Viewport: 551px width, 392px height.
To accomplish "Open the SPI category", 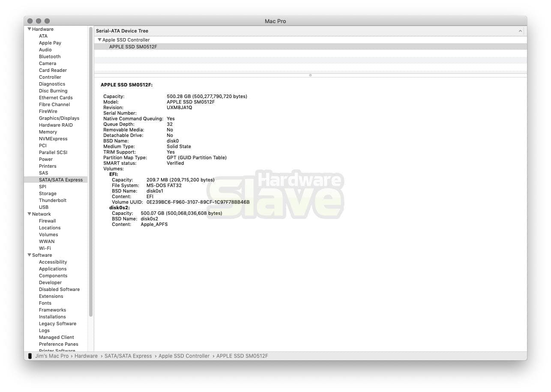I will (x=42, y=187).
